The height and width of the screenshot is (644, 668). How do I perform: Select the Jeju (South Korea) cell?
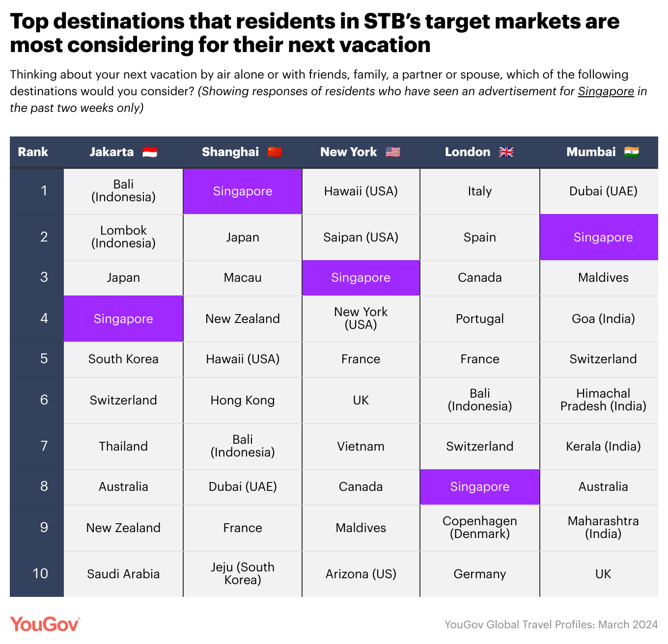click(243, 574)
